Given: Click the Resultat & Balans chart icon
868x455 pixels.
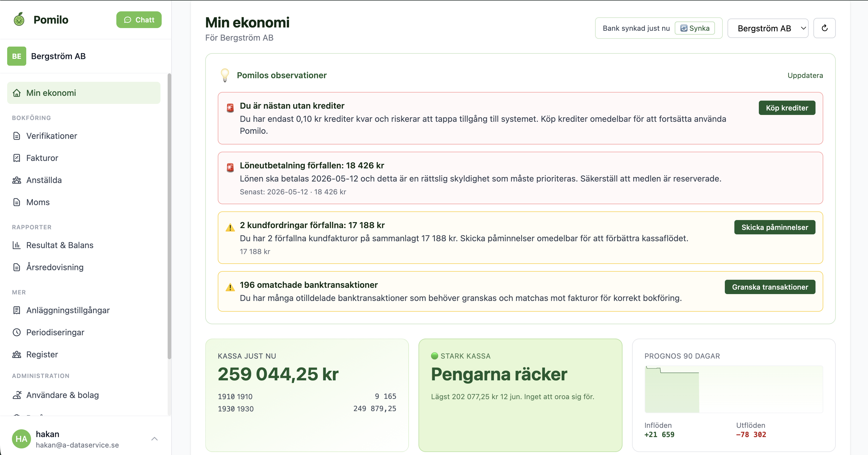Looking at the screenshot, I should coord(16,245).
